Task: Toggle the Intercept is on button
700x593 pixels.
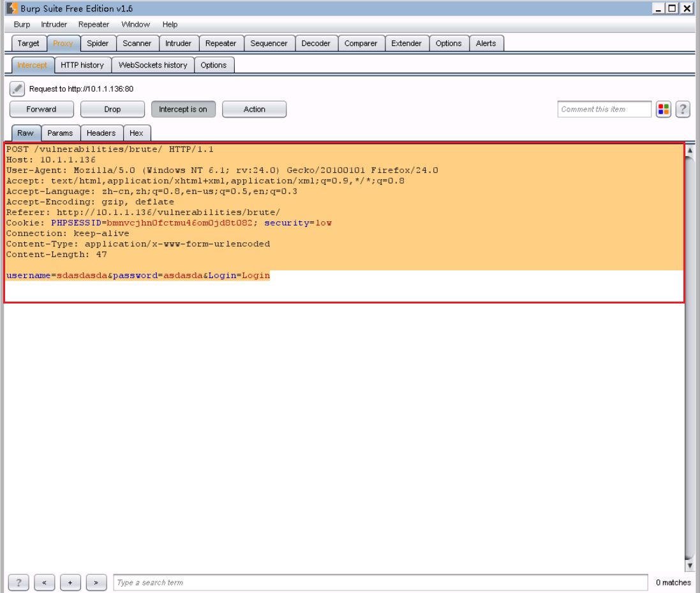Action: click(183, 109)
